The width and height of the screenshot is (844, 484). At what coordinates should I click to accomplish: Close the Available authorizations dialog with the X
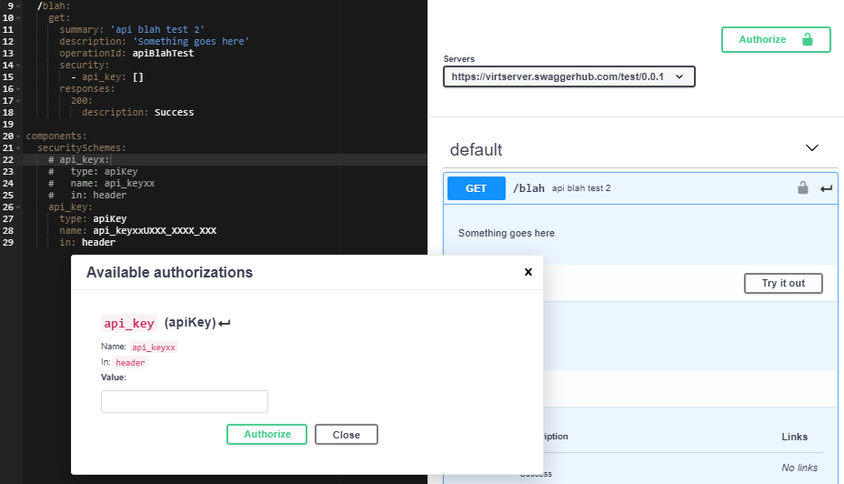coord(528,272)
